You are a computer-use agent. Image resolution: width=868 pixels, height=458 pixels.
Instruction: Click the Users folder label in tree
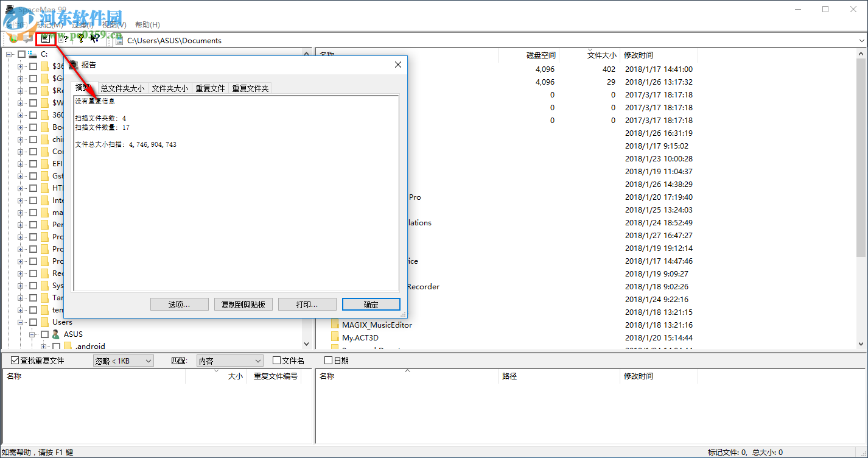[62, 322]
